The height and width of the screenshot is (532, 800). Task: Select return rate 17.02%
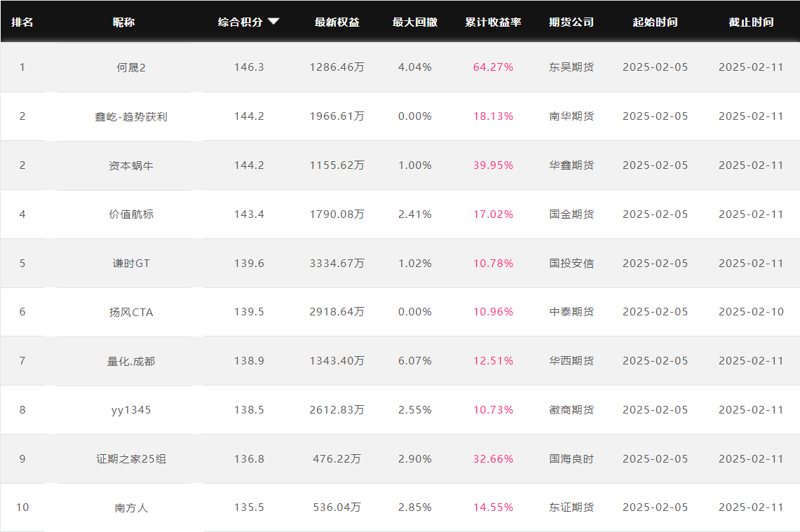(493, 214)
